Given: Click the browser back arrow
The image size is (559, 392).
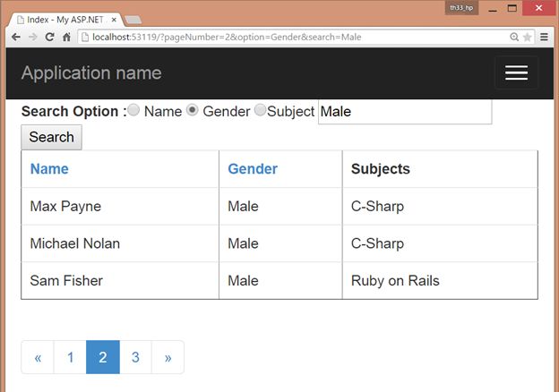Looking at the screenshot, I should click(16, 38).
